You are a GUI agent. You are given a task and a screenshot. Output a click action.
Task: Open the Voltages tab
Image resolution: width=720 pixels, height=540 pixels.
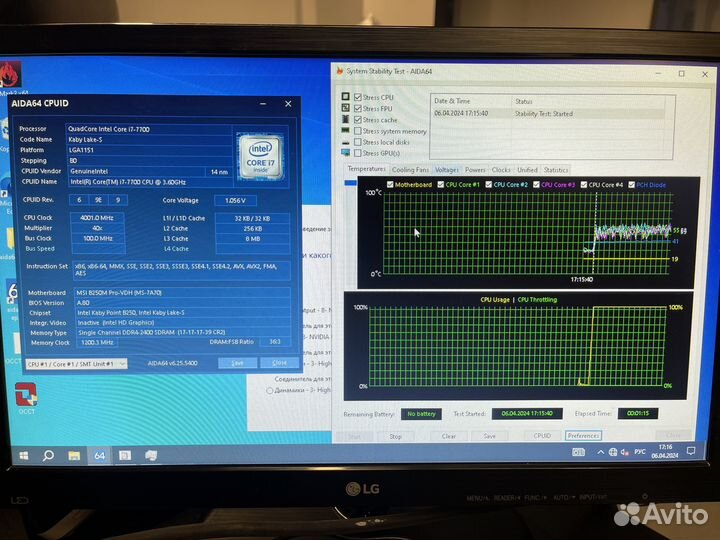pyautogui.click(x=446, y=169)
